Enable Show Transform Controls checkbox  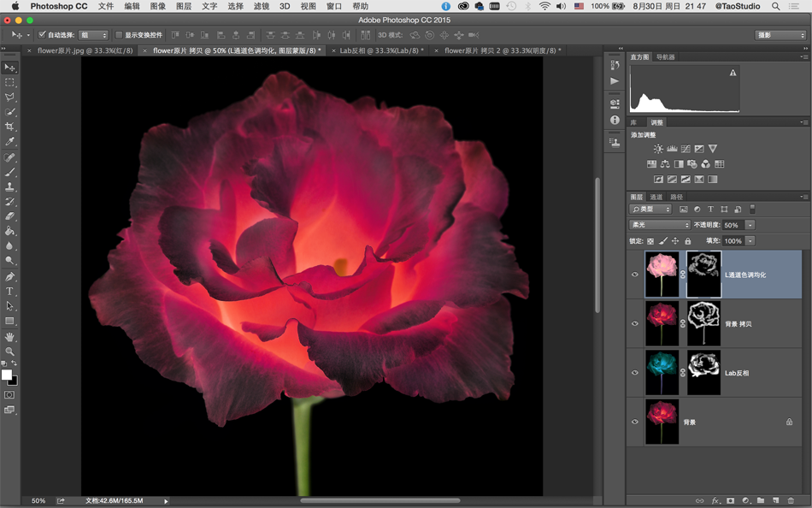pyautogui.click(x=119, y=35)
